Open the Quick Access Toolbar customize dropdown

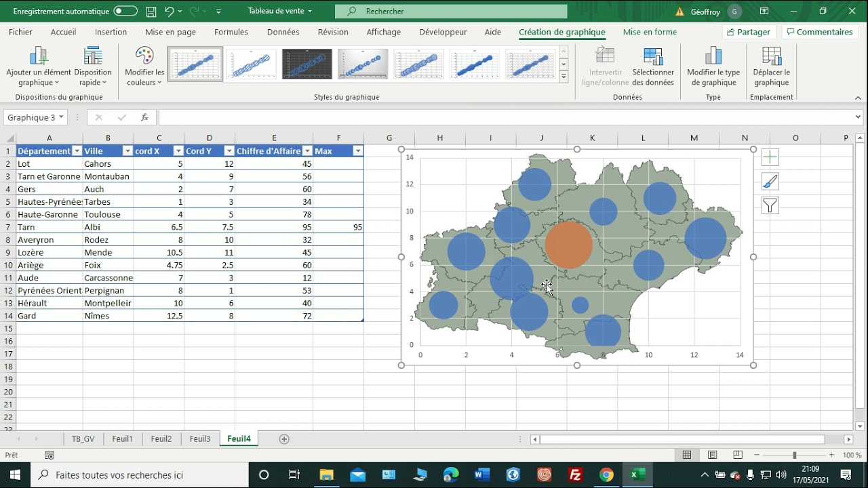[218, 12]
